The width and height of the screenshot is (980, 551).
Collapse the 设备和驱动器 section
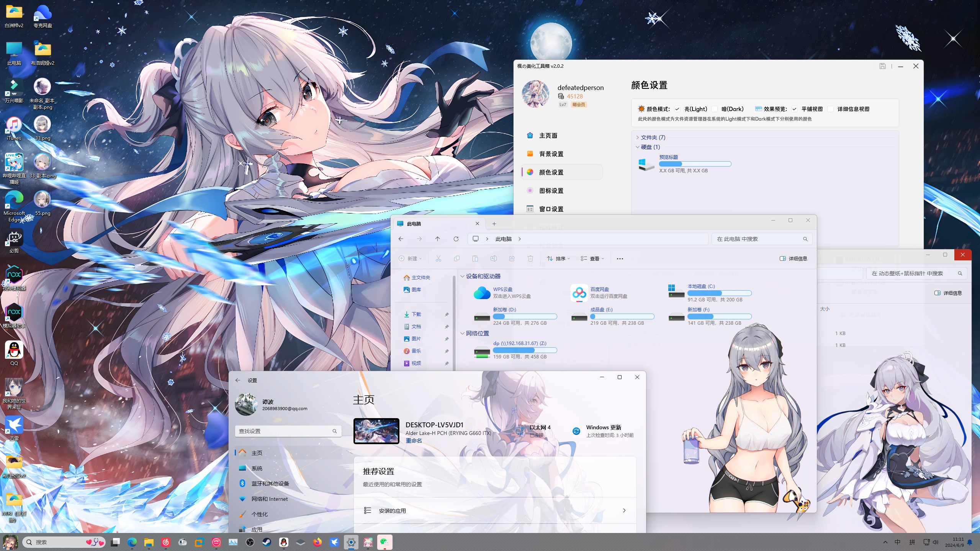click(462, 276)
